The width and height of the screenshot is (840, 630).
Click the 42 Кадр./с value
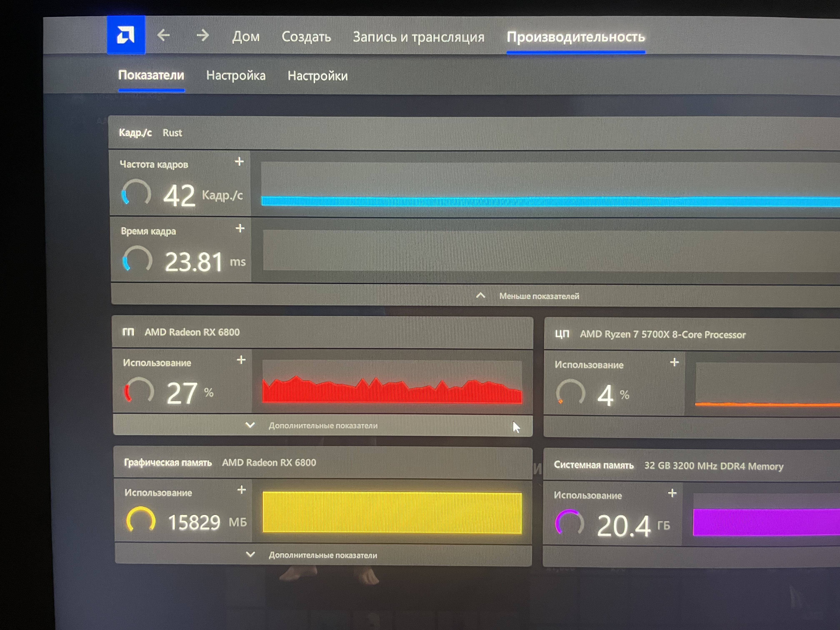203,195
